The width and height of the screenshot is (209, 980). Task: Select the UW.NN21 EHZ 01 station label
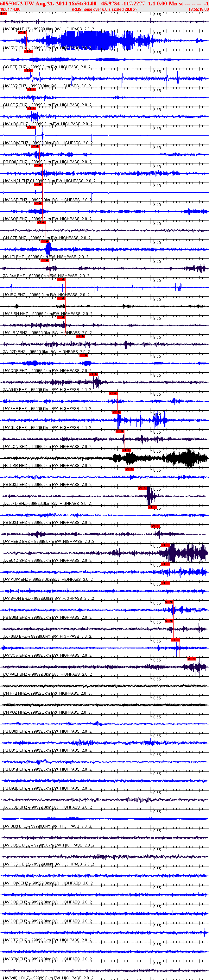49,181
